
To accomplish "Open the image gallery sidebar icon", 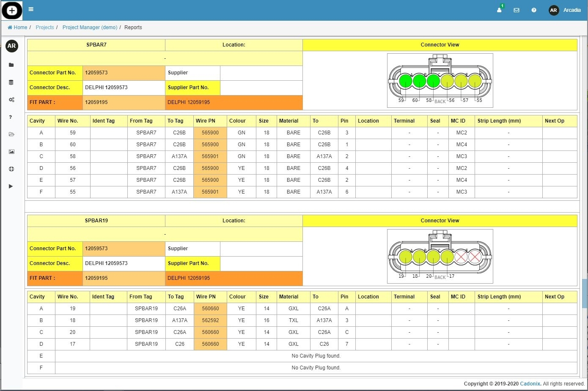I will click(11, 152).
